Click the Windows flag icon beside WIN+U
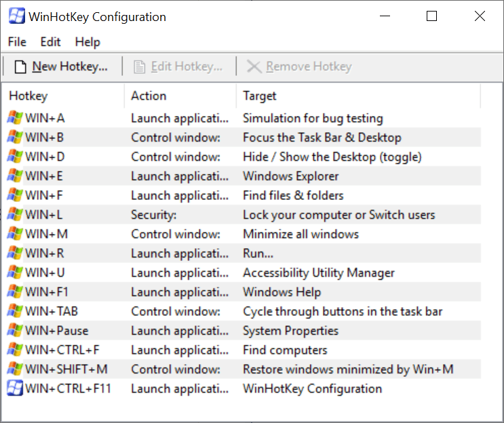This screenshot has height=423, width=504. [x=15, y=273]
